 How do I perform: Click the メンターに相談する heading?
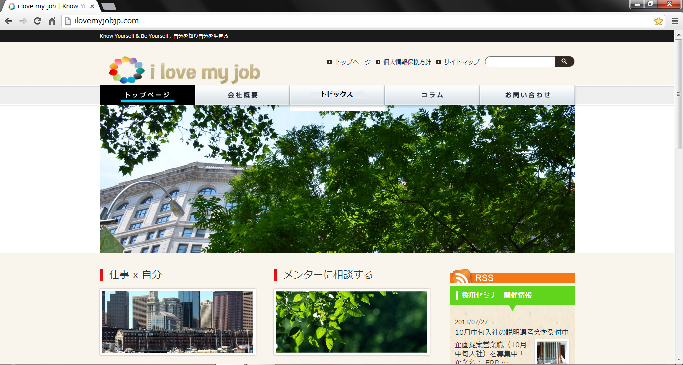(x=328, y=275)
